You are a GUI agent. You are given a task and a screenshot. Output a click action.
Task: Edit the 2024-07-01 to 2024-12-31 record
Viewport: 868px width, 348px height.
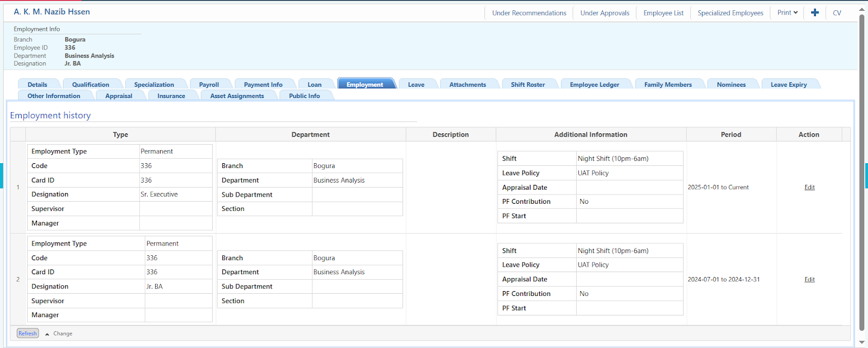[x=809, y=280]
